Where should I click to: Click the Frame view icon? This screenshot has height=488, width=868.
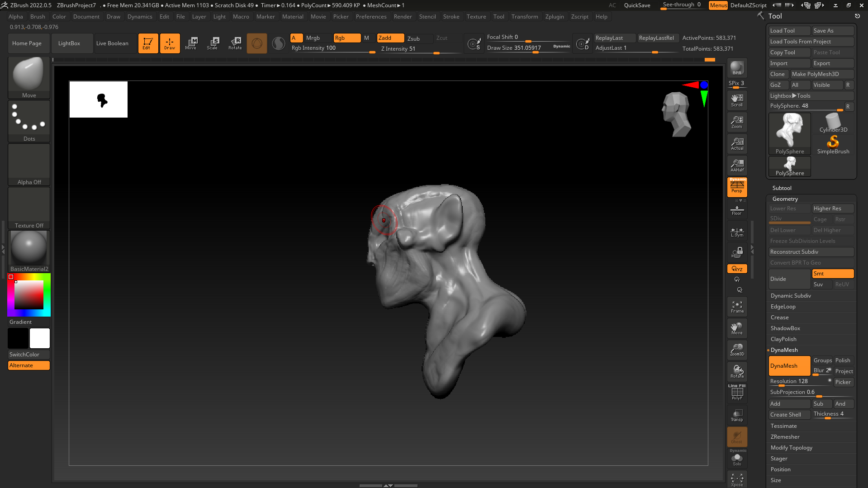[737, 307]
